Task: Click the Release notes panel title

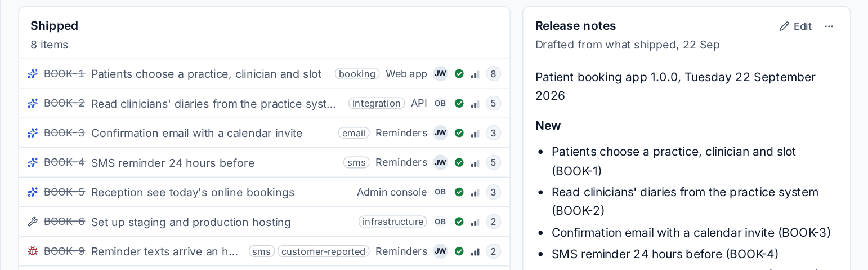Action: (x=576, y=26)
